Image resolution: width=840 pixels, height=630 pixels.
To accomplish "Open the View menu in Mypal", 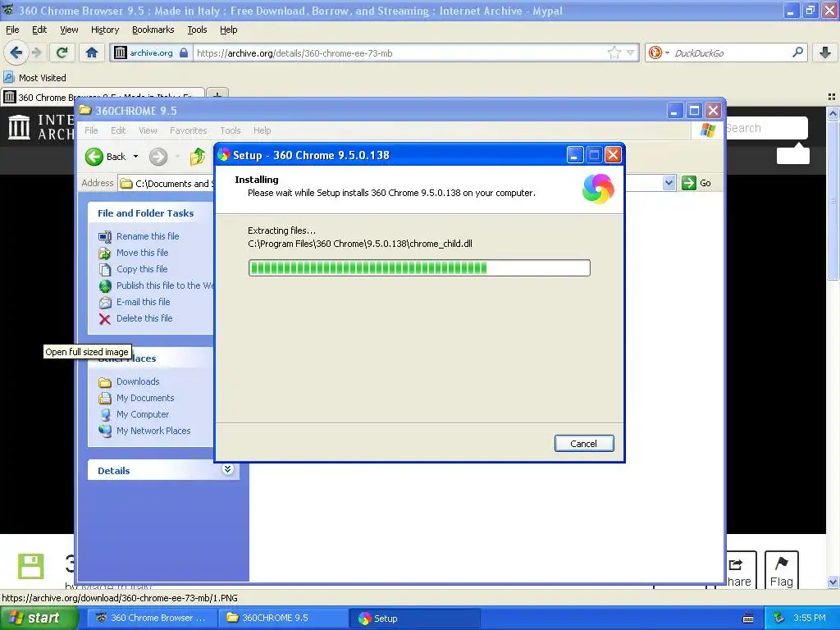I will coord(69,30).
